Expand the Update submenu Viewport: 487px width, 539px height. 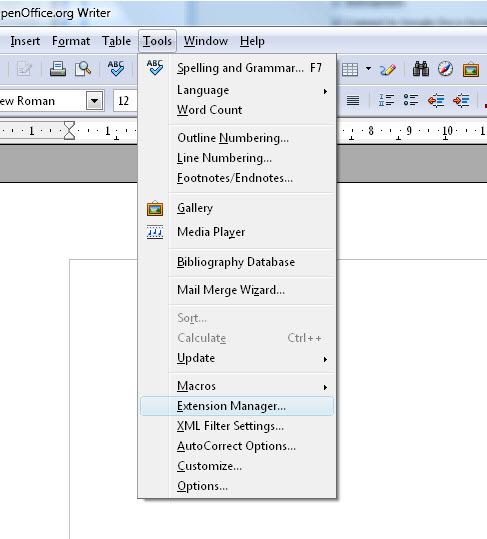(237, 358)
